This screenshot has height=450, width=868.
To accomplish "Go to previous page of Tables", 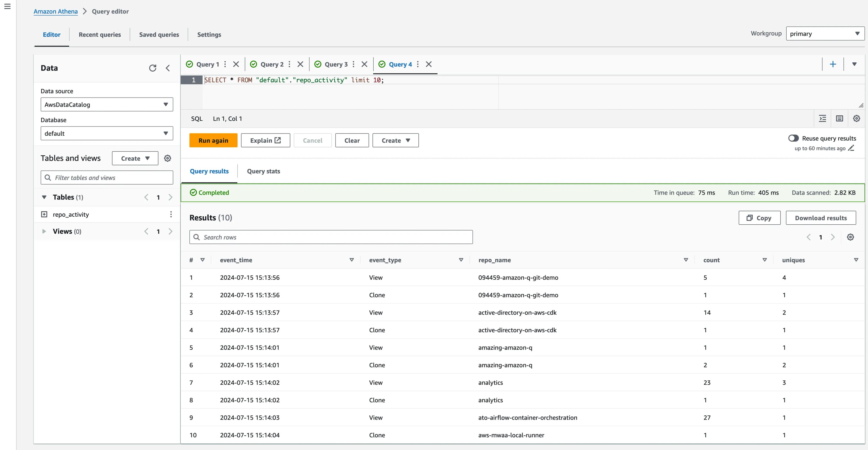I will tap(146, 198).
